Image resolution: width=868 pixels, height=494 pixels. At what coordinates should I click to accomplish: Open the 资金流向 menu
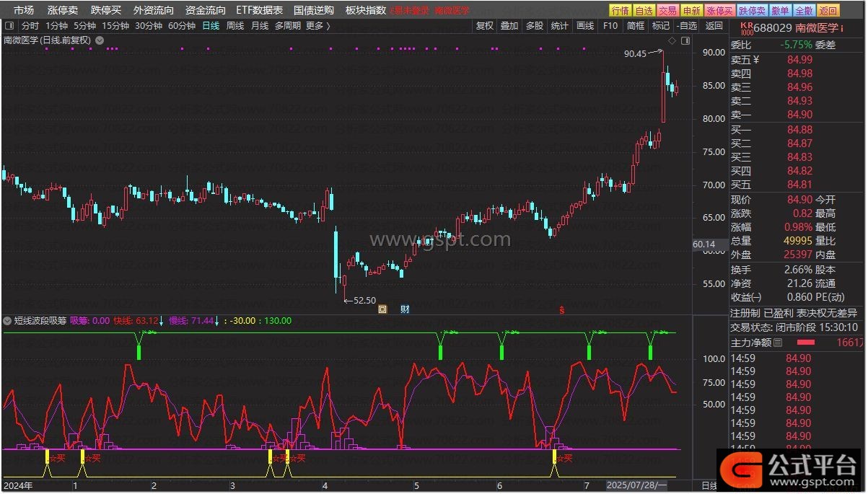click(205, 10)
